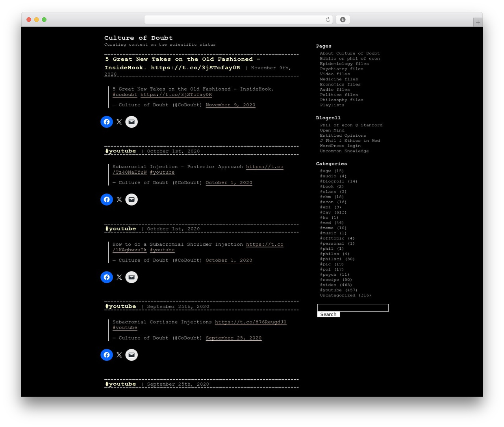Image resolution: width=504 pixels, height=427 pixels.
Task: Open a new browser tab
Action: [478, 22]
